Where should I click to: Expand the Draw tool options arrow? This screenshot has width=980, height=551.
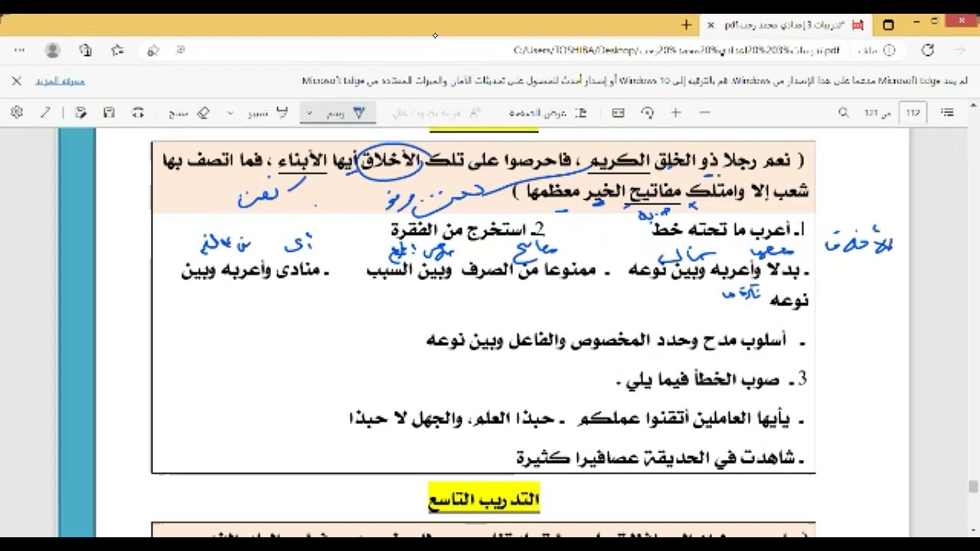pyautogui.click(x=309, y=112)
